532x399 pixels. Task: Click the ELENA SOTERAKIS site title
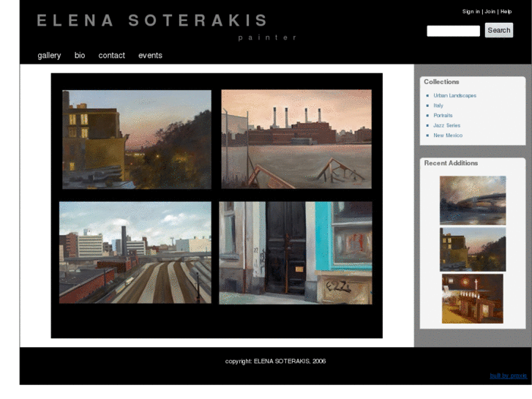(x=152, y=20)
